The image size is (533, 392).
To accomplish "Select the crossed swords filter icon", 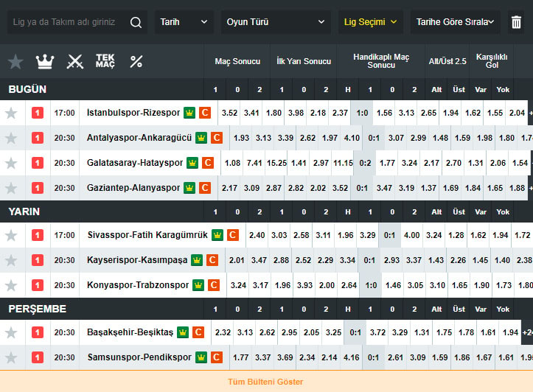I will click(75, 62).
